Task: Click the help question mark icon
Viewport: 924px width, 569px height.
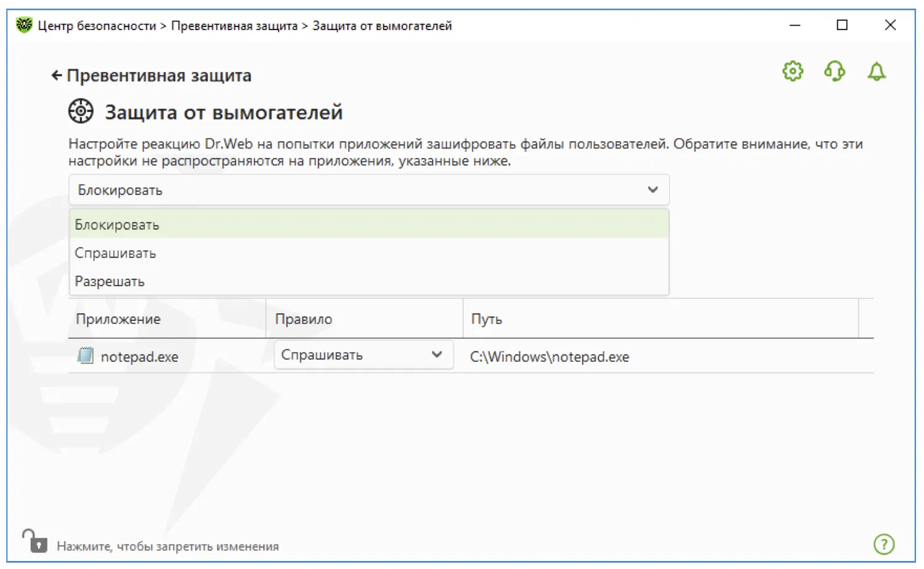Action: [x=884, y=544]
